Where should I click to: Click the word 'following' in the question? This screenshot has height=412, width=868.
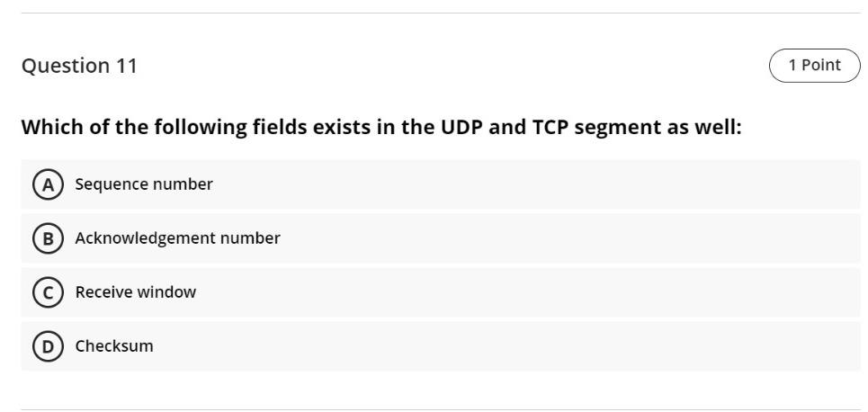201,129
